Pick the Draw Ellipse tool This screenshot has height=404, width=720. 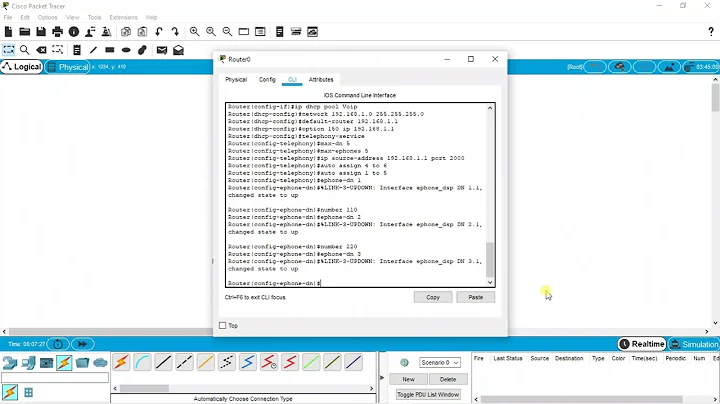click(x=126, y=50)
